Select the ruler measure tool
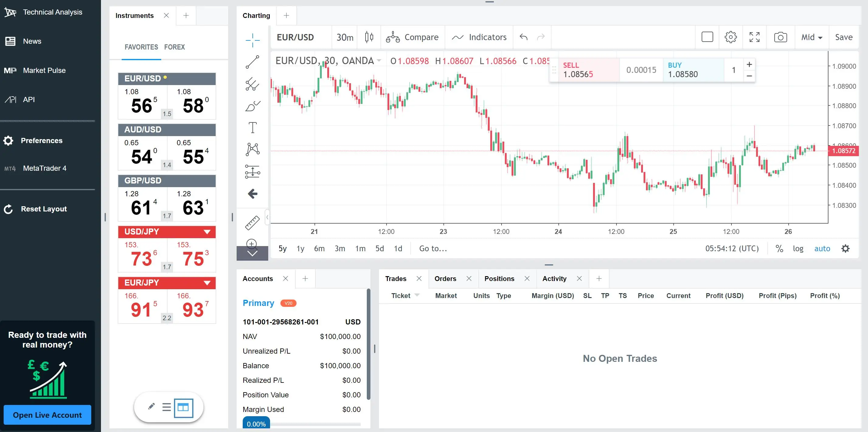868x432 pixels. (252, 223)
